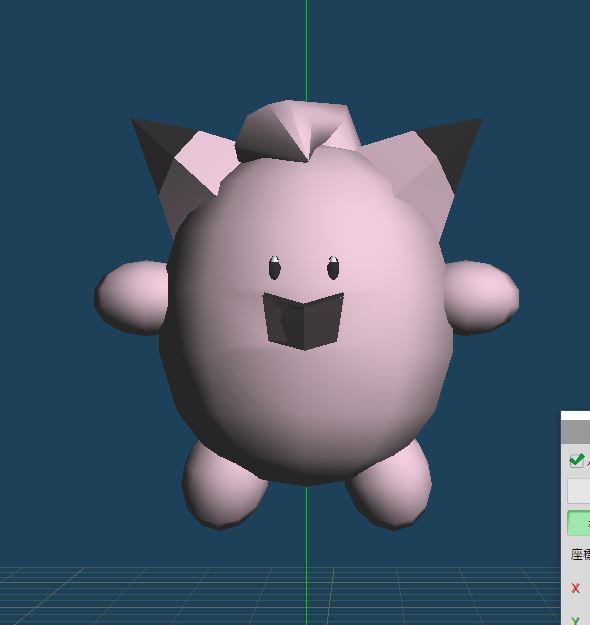
Task: Click the curled tuft on the model's head
Action: [x=298, y=132]
